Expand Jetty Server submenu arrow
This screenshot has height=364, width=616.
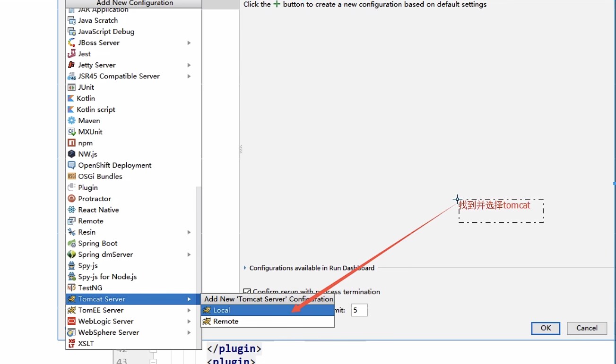[x=189, y=65]
